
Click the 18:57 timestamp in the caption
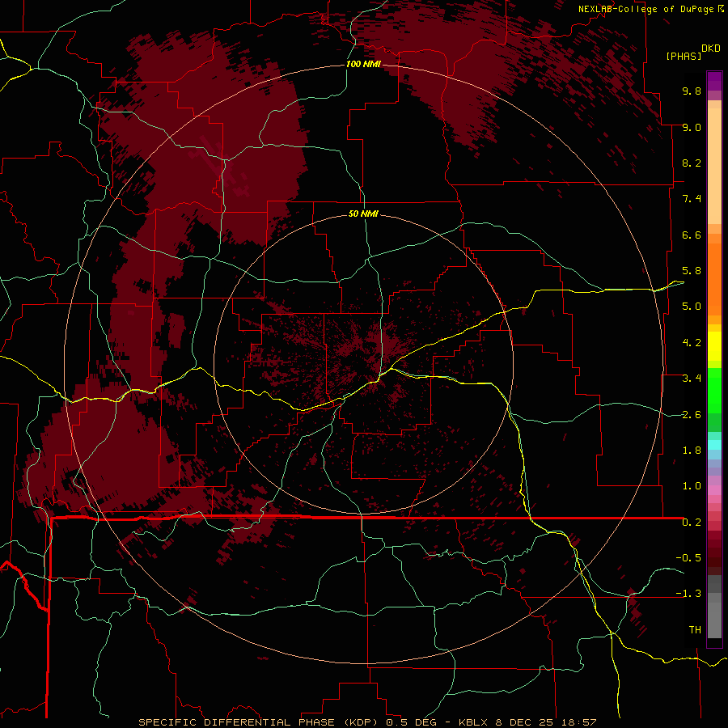[581, 722]
